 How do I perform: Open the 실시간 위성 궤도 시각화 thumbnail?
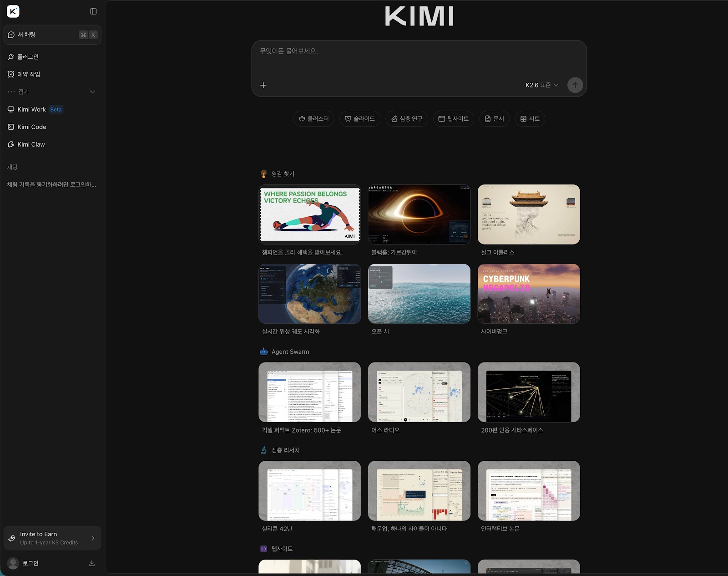[309, 294]
